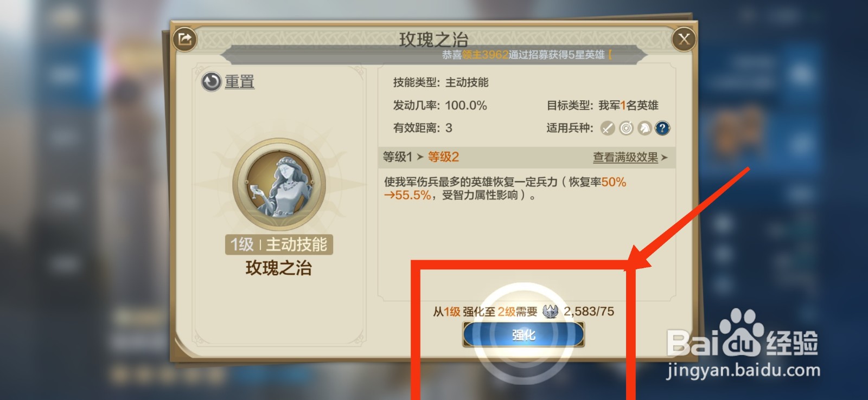868x400 pixels.
Task: Click the share icon in the top-left corner
Action: click(185, 39)
